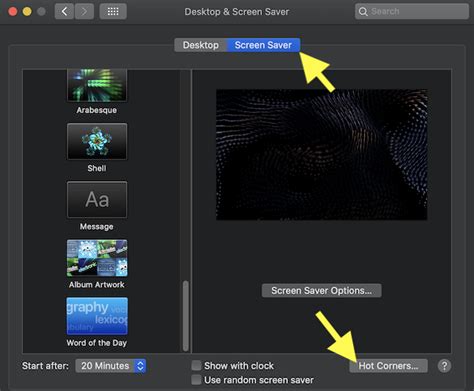Focus the Search field

[x=412, y=12]
